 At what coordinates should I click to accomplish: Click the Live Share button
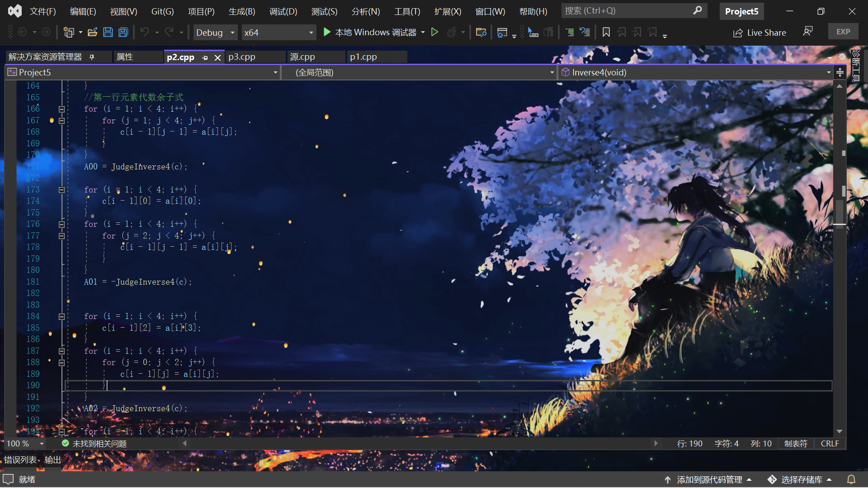coord(759,33)
